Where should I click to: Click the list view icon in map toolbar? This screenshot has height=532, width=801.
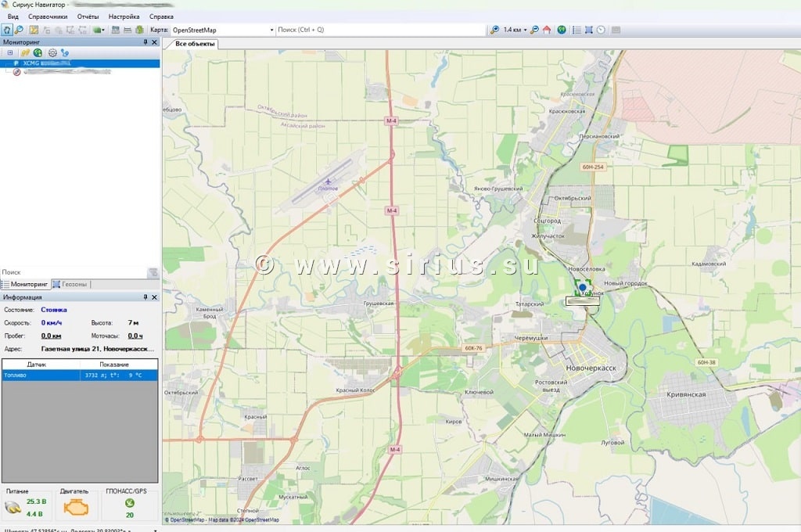click(x=577, y=30)
